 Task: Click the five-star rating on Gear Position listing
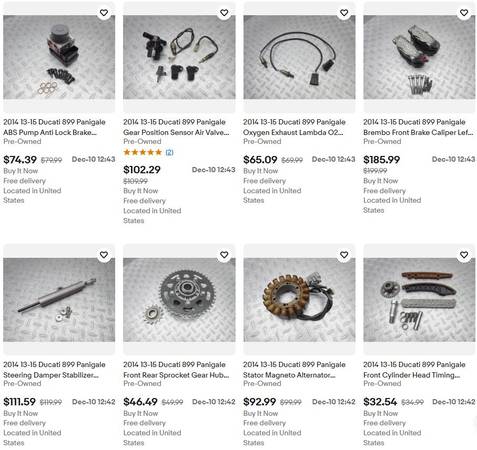click(x=143, y=152)
